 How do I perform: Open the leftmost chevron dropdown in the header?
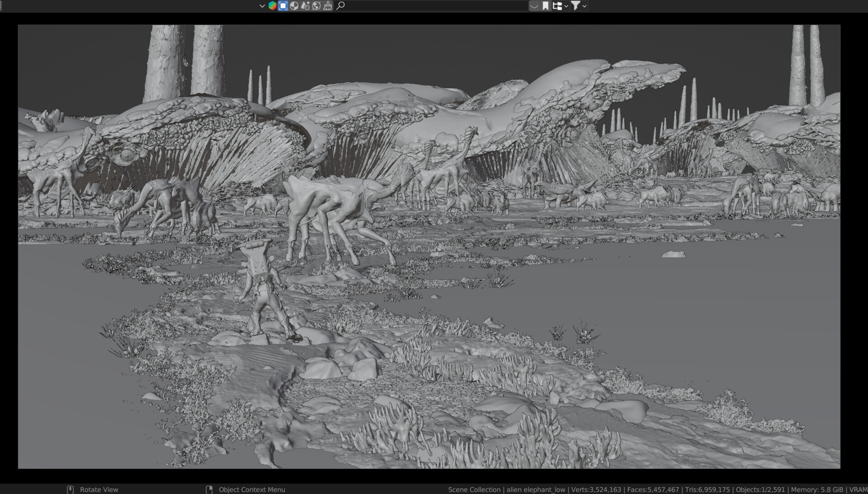point(262,6)
